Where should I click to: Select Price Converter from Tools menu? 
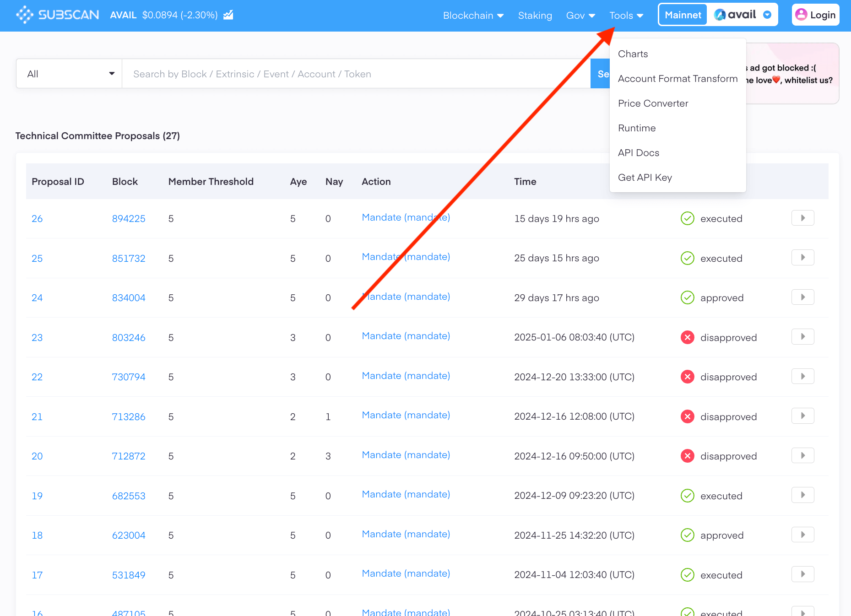pos(653,103)
